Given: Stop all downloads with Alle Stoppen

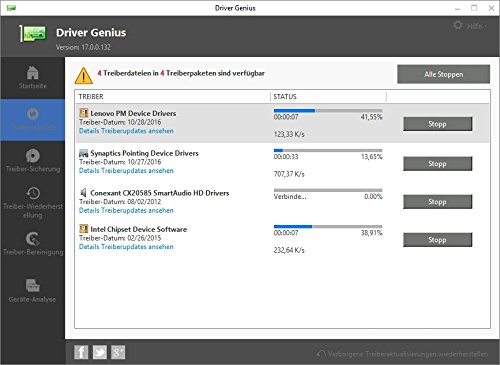Looking at the screenshot, I should (x=443, y=74).
